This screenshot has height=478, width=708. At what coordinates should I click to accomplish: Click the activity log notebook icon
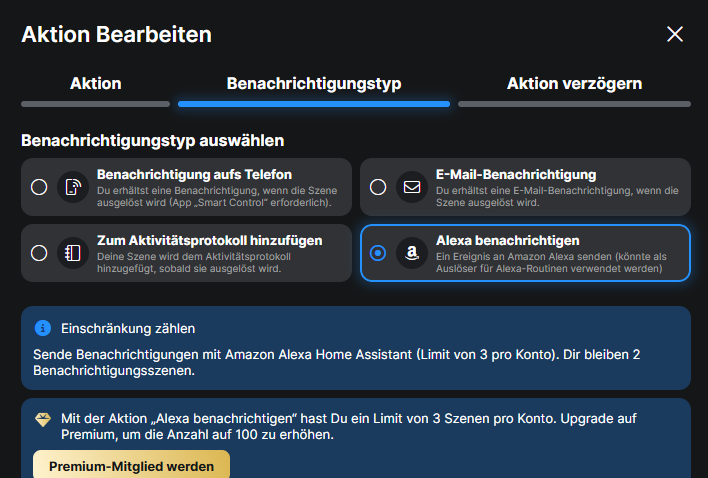(x=73, y=253)
